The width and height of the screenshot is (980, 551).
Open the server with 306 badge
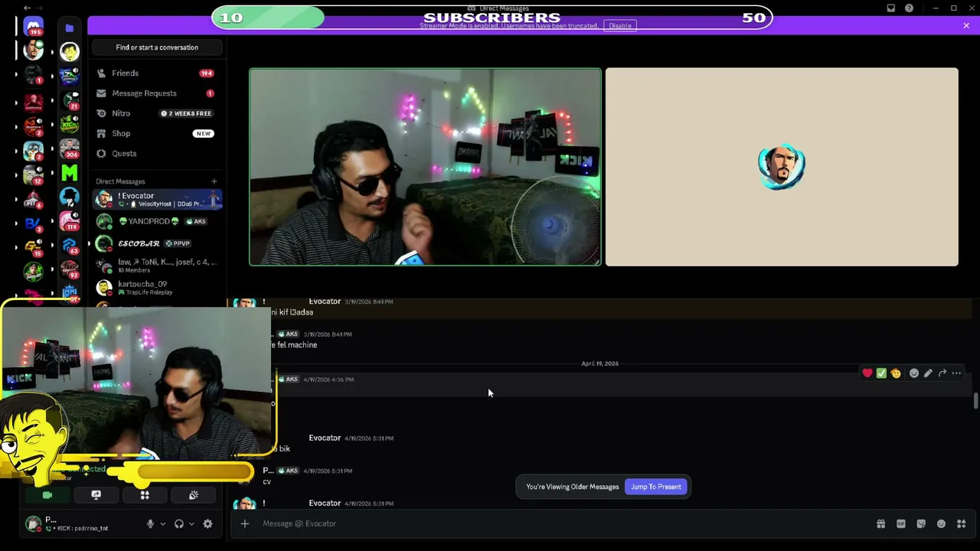point(70,148)
